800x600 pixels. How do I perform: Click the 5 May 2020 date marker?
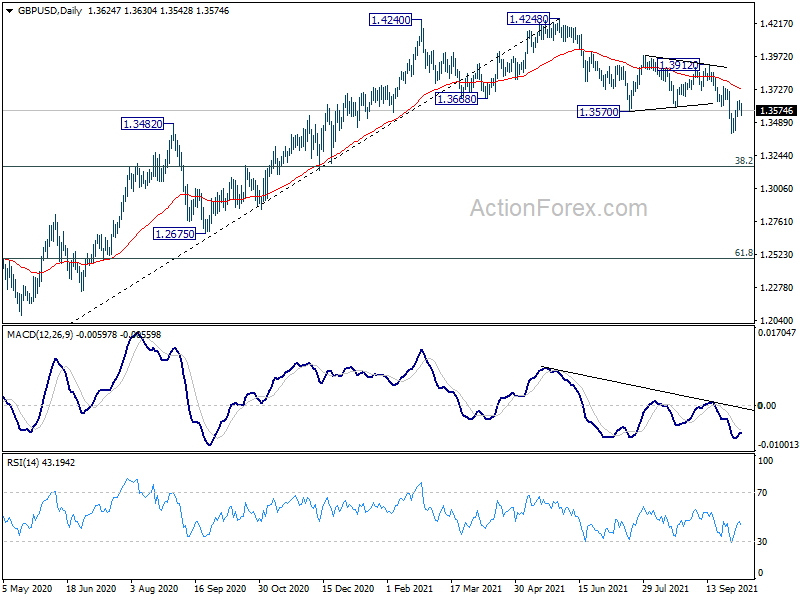click(27, 588)
